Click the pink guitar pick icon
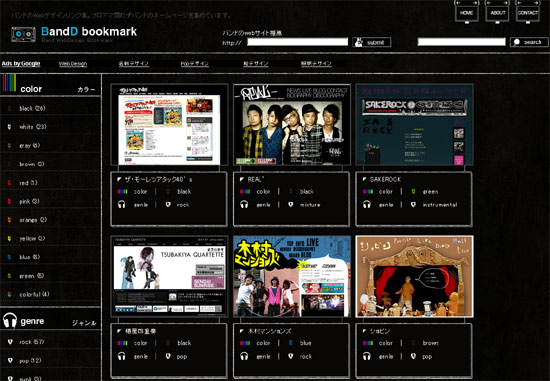 (x=9, y=201)
